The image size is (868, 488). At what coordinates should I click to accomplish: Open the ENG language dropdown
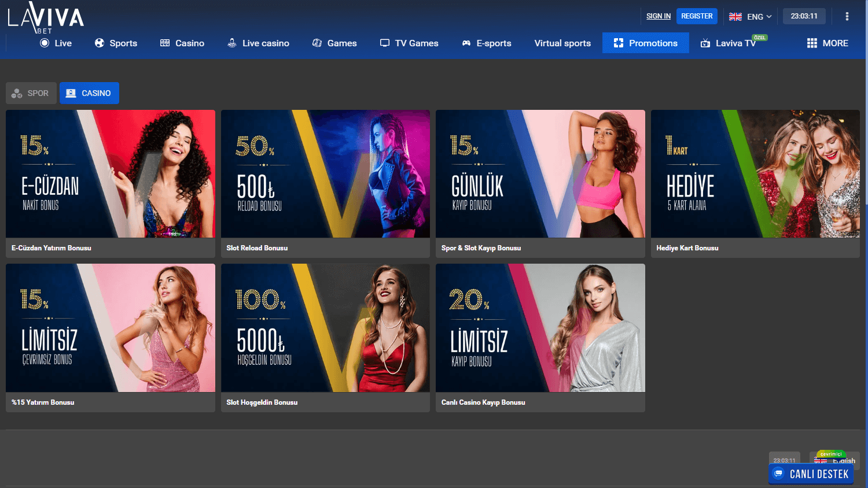pyautogui.click(x=751, y=16)
